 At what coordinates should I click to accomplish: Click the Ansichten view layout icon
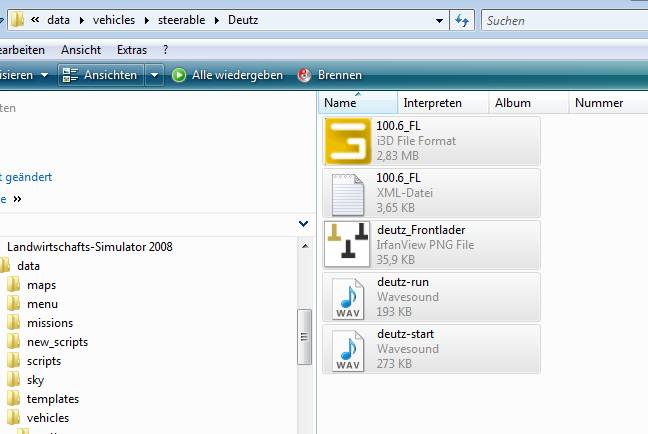tap(70, 75)
